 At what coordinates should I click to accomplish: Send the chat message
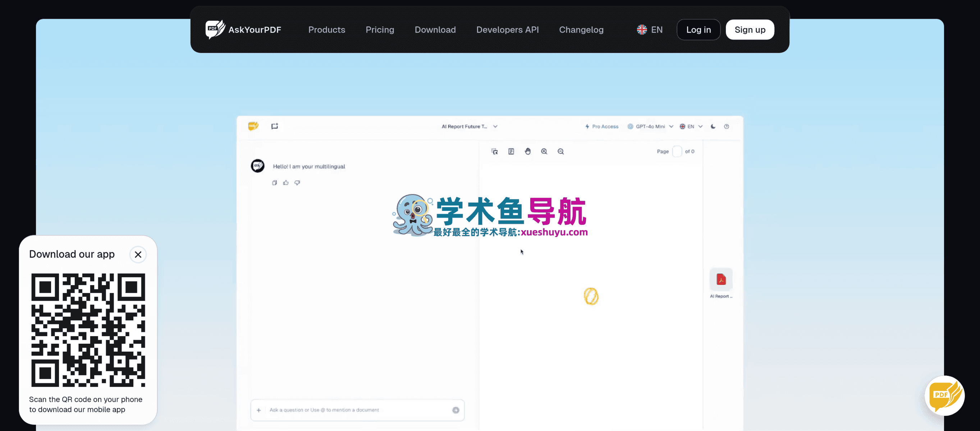(456, 410)
